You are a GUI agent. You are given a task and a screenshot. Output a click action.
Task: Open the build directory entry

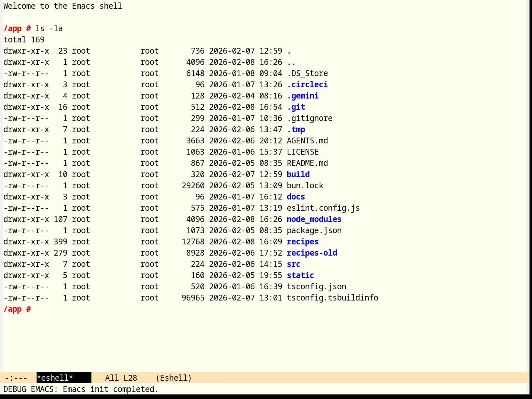(298, 175)
